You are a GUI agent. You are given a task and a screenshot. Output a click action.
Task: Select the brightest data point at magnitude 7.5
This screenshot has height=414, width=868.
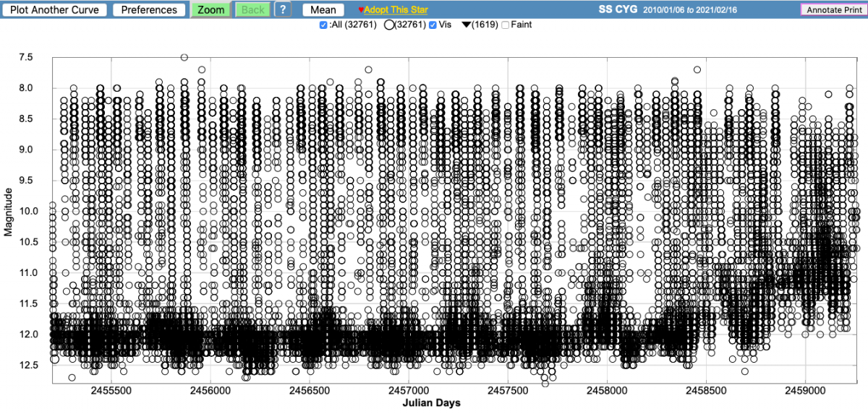[x=184, y=57]
